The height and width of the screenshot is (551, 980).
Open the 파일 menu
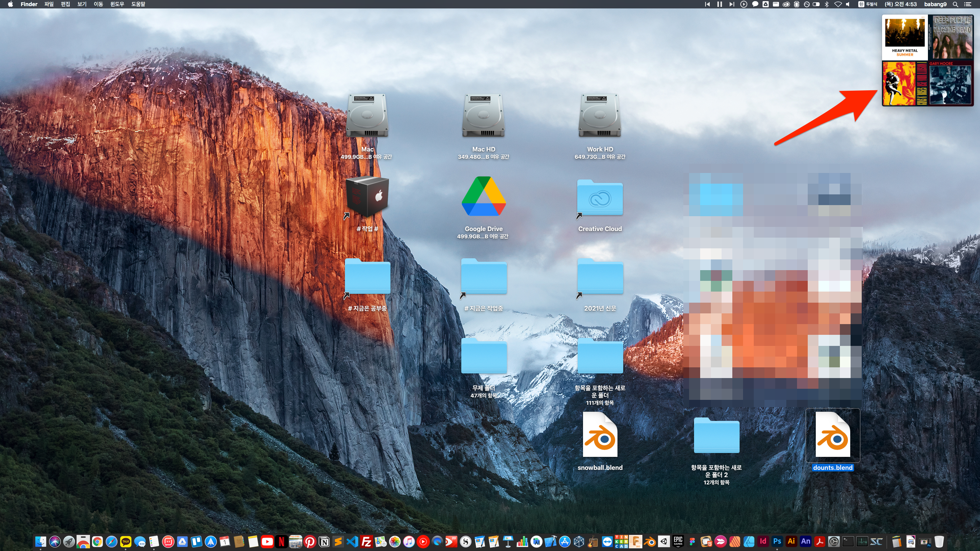coord(49,4)
